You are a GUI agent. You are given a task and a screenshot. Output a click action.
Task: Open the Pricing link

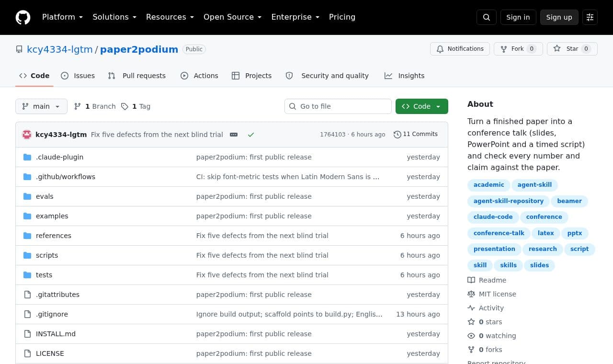(342, 17)
